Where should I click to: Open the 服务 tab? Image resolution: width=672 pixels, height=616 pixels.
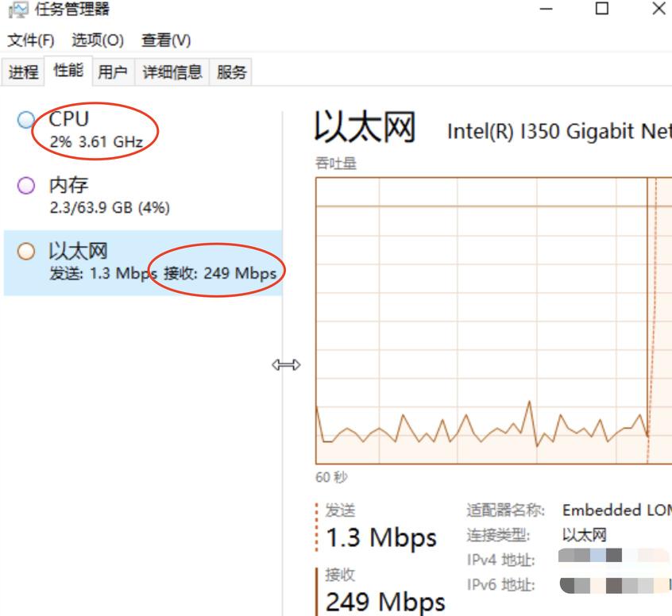[x=230, y=71]
